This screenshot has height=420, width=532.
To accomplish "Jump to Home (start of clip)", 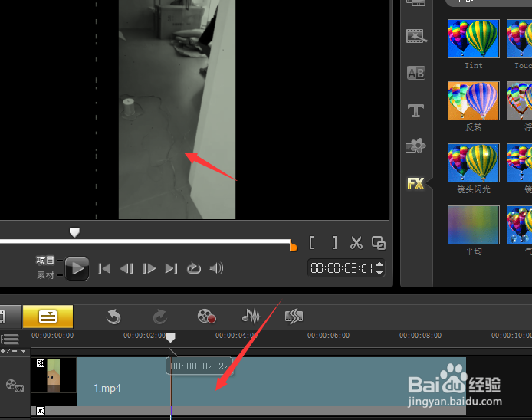I will pyautogui.click(x=104, y=269).
